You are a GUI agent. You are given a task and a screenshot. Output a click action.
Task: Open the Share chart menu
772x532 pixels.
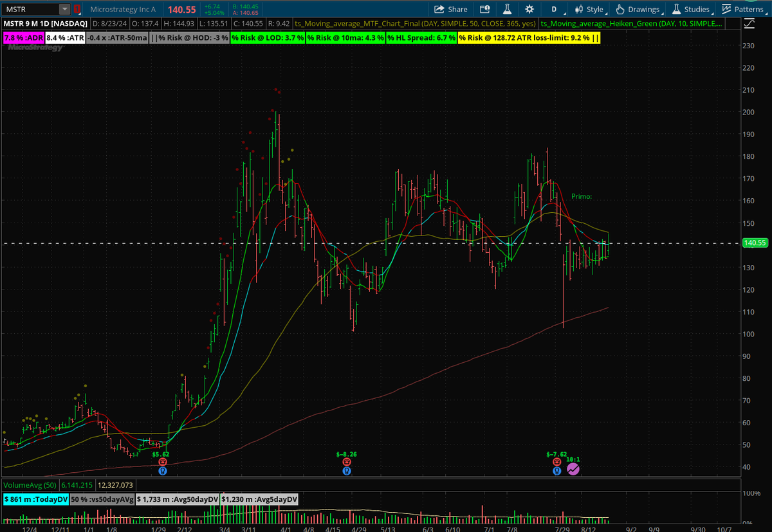[451, 10]
